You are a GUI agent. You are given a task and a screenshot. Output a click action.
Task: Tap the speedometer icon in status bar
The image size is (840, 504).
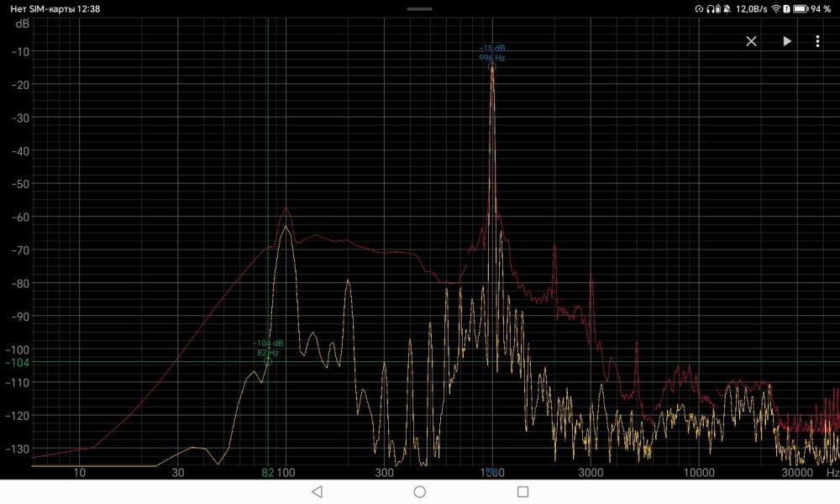click(x=699, y=8)
